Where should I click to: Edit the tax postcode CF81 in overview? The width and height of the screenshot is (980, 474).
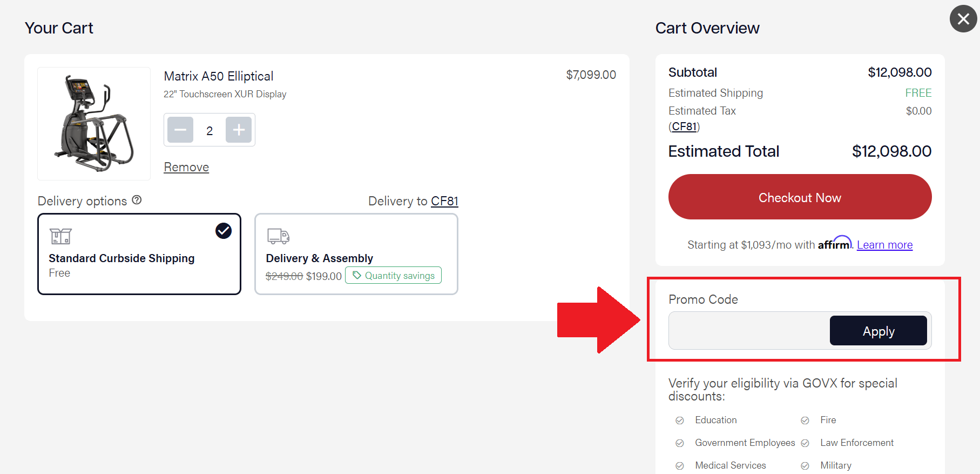pos(684,126)
